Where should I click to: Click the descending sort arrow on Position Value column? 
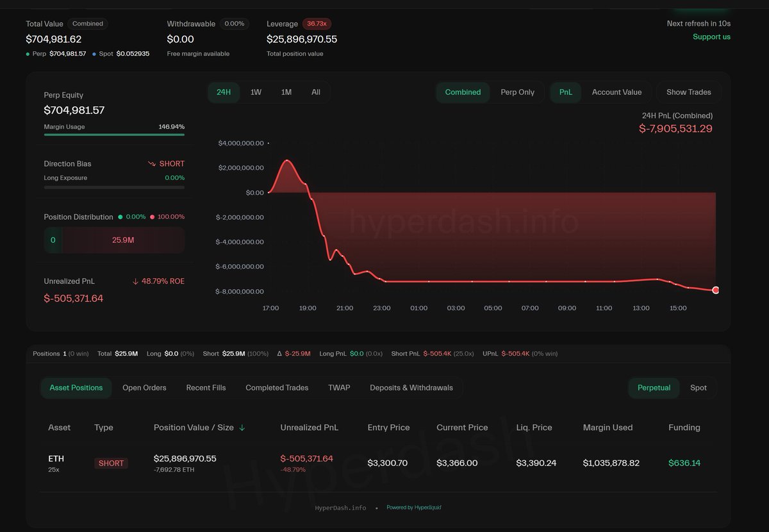[x=243, y=428]
